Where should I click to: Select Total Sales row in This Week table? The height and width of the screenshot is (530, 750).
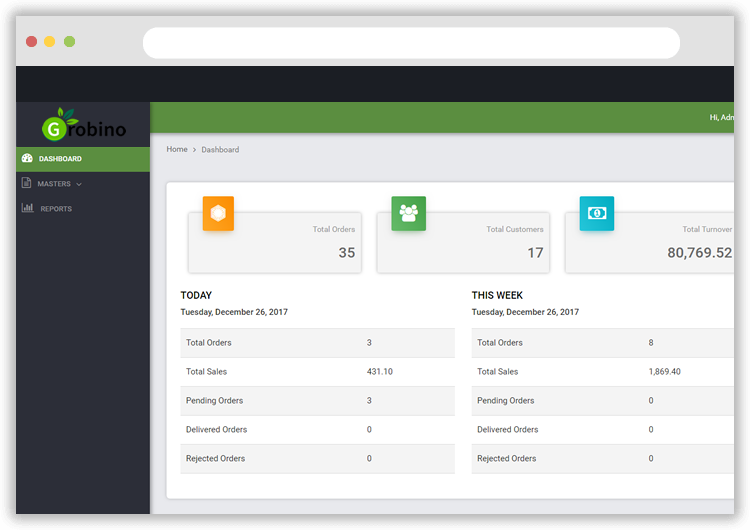coord(603,372)
